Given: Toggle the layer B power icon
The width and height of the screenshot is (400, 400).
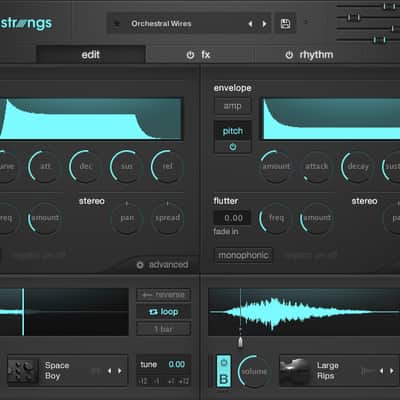Looking at the screenshot, I should coord(224,363).
